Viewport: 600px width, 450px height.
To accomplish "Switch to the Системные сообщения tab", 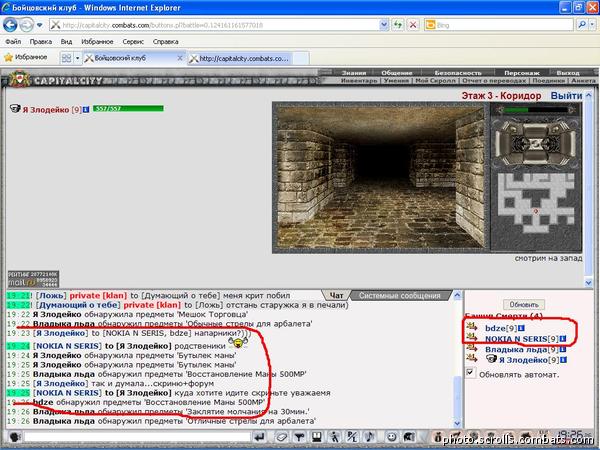I will [x=399, y=295].
